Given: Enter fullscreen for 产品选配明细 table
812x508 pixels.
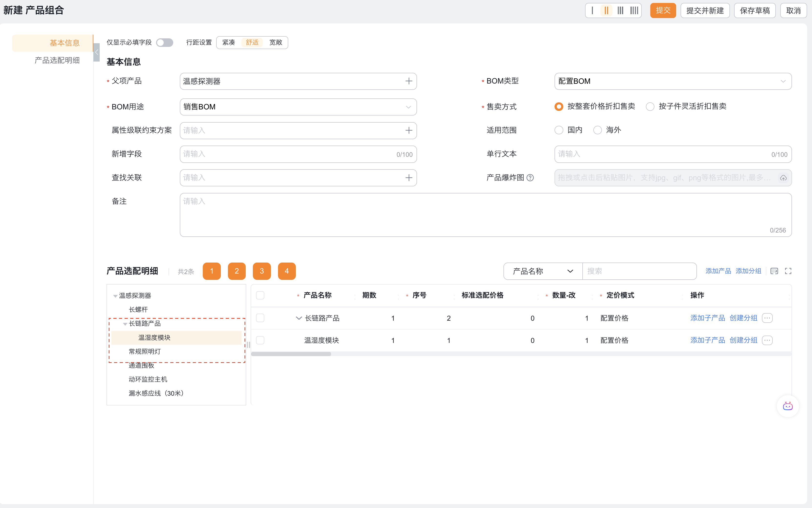Looking at the screenshot, I should point(788,271).
